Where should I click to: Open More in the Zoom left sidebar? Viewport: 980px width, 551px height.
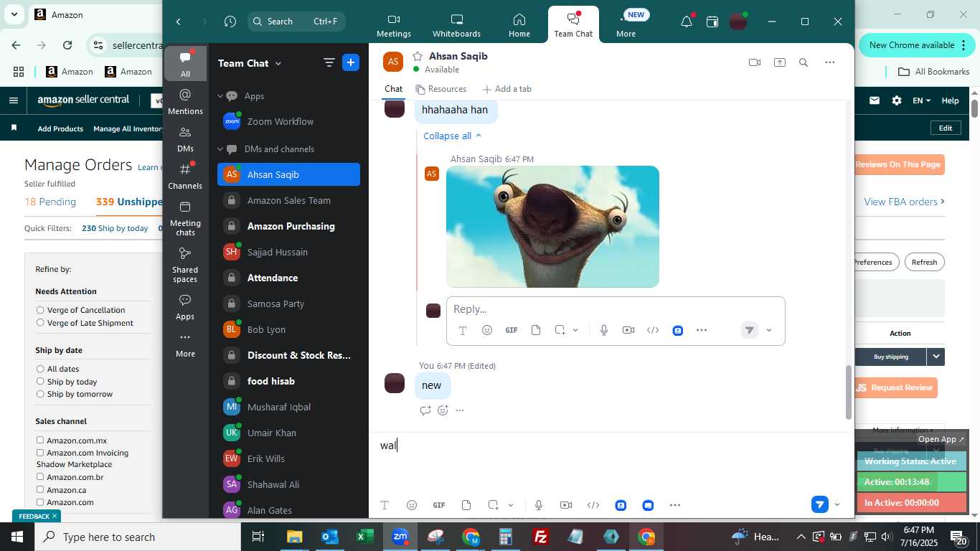(x=185, y=344)
